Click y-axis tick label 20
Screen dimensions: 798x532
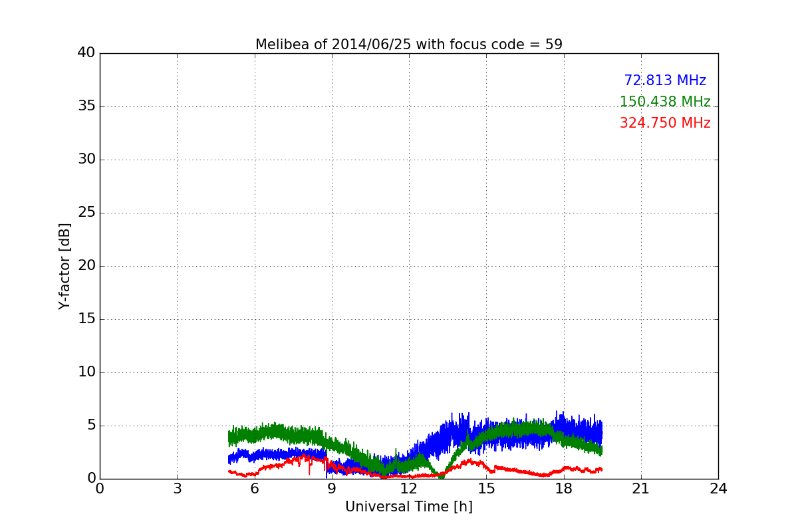coord(86,266)
